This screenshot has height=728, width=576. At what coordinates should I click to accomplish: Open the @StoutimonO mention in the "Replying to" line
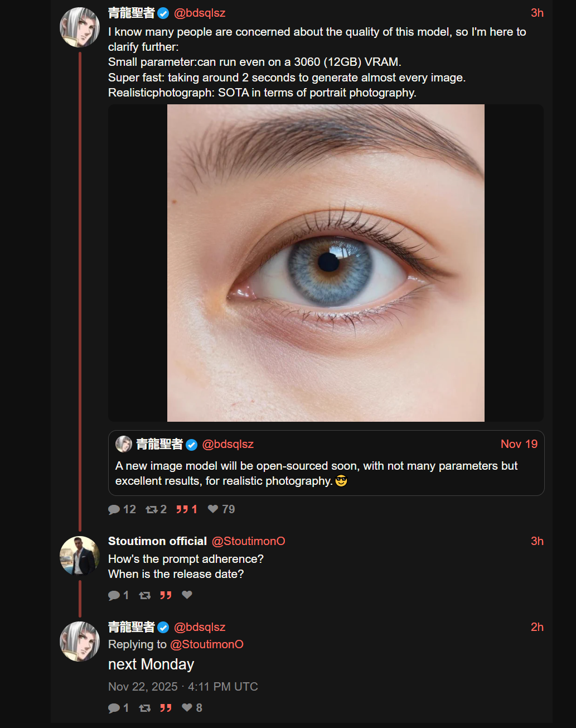[207, 644]
